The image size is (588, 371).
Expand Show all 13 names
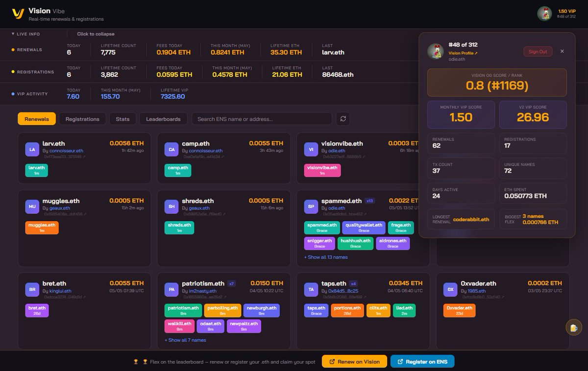coord(326,257)
